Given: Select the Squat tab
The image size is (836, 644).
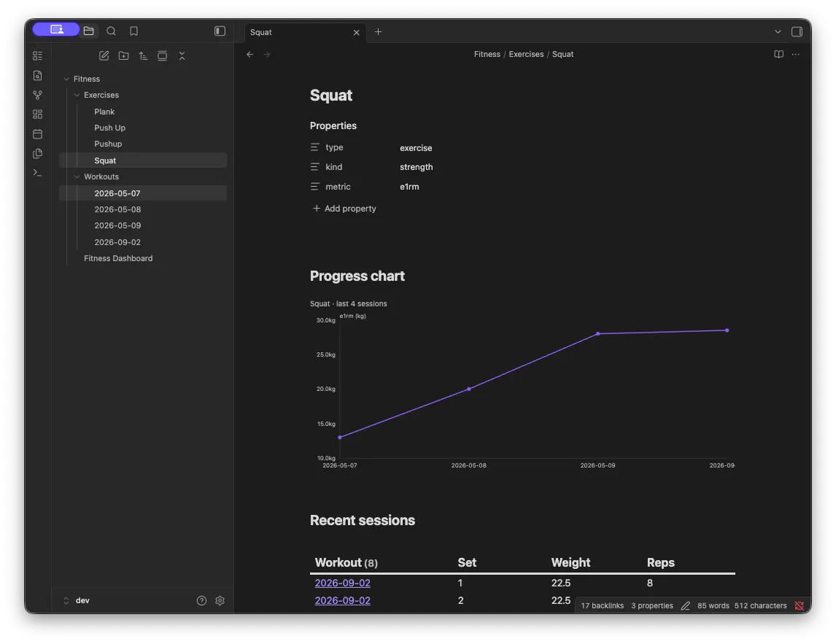Looking at the screenshot, I should click(x=305, y=32).
